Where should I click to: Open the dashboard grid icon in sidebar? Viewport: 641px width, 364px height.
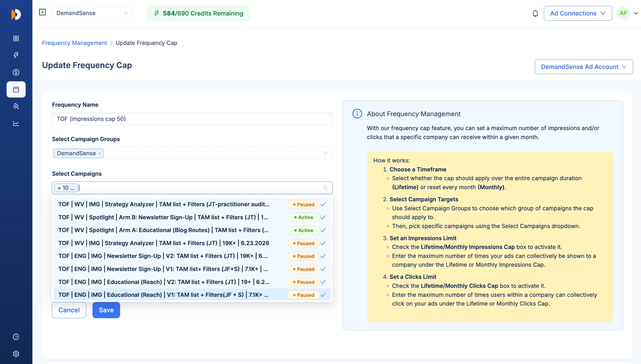[16, 38]
